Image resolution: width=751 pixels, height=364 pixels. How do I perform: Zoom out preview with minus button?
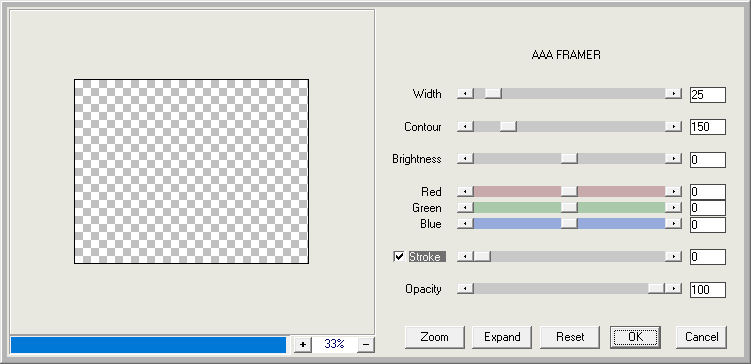pos(366,344)
